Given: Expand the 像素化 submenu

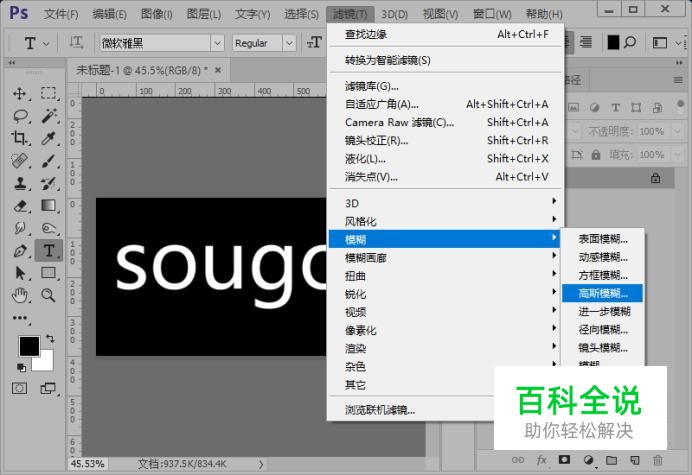Looking at the screenshot, I should coord(446,330).
